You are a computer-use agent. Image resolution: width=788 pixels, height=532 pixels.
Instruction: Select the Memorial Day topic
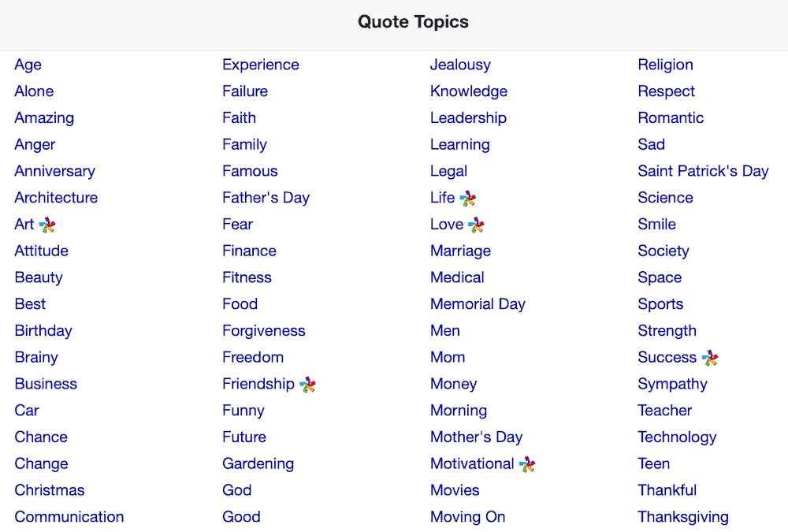pyautogui.click(x=478, y=303)
